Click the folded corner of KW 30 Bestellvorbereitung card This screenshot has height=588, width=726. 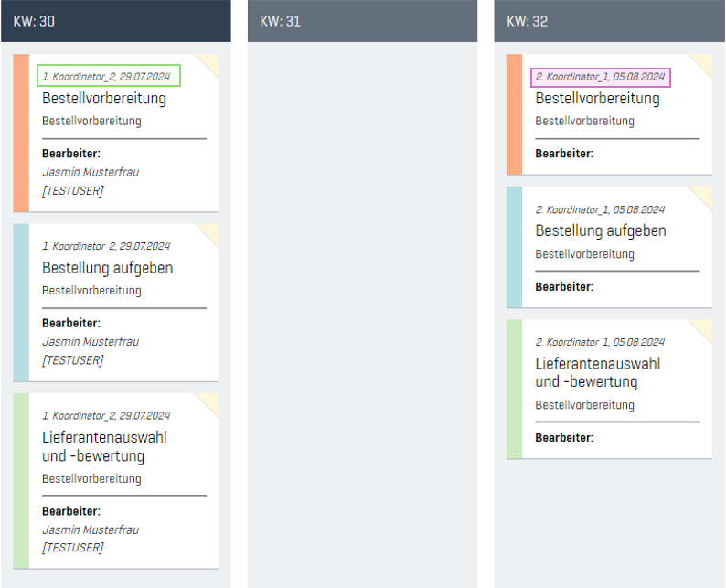pyautogui.click(x=211, y=61)
